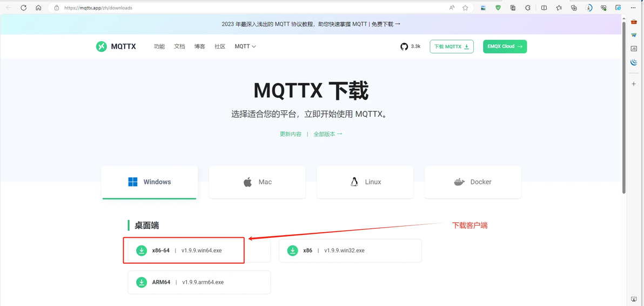Open the 全部版本 link
The image size is (644, 306).
(x=328, y=134)
